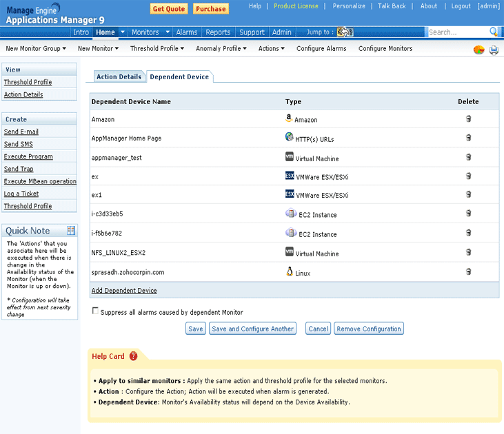Click Remove Configuration button
This screenshot has width=504, height=434.
(369, 329)
